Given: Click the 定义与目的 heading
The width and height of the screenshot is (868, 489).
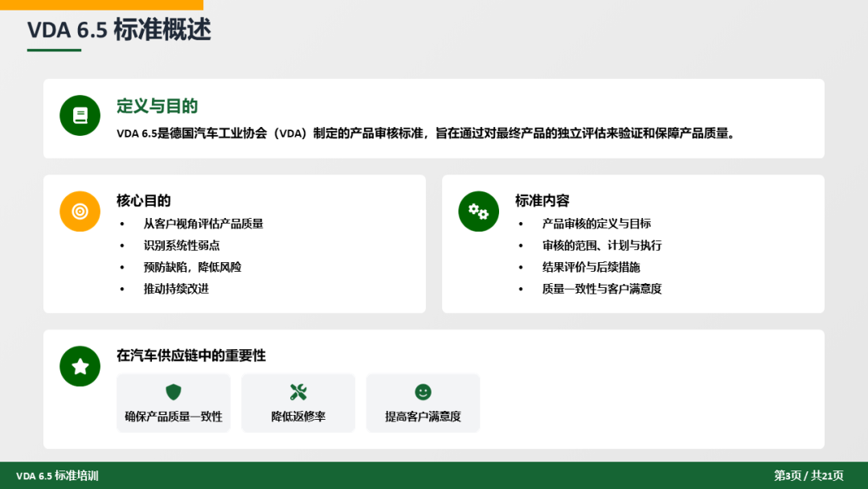Looking at the screenshot, I should click(157, 106).
